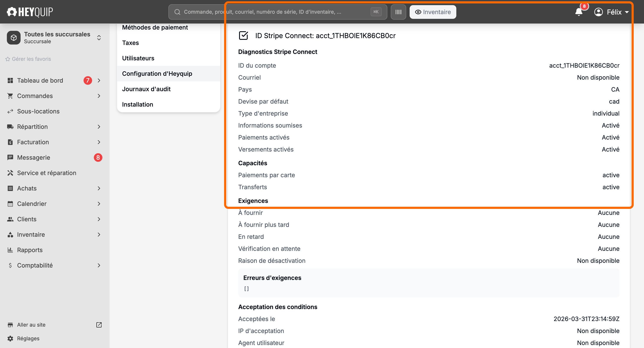Screen dimensions: 644x348
Task: Open Journaux d'audit settings item
Action: (169, 89)
